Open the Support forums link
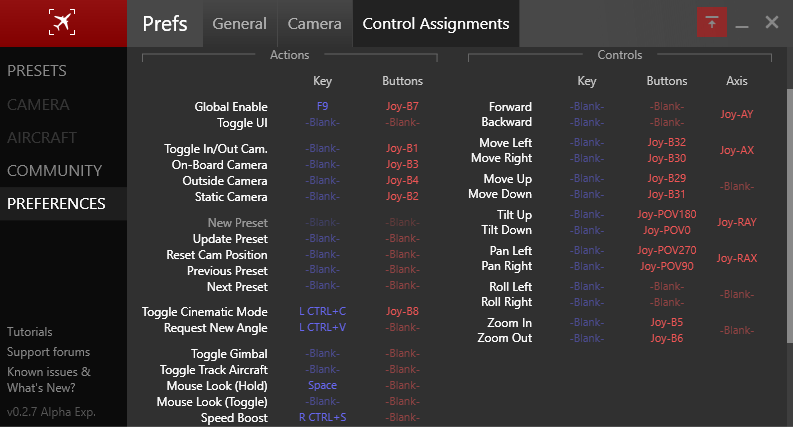Image resolution: width=793 pixels, height=427 pixels. [49, 352]
